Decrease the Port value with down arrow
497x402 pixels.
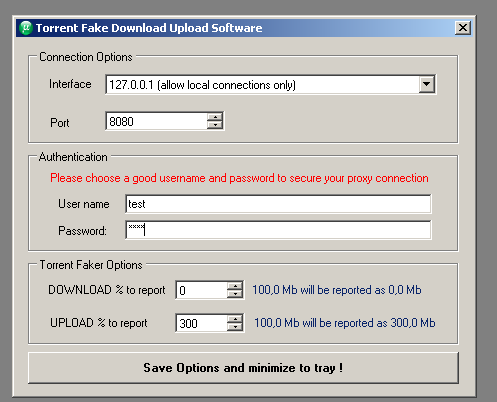tap(215, 125)
